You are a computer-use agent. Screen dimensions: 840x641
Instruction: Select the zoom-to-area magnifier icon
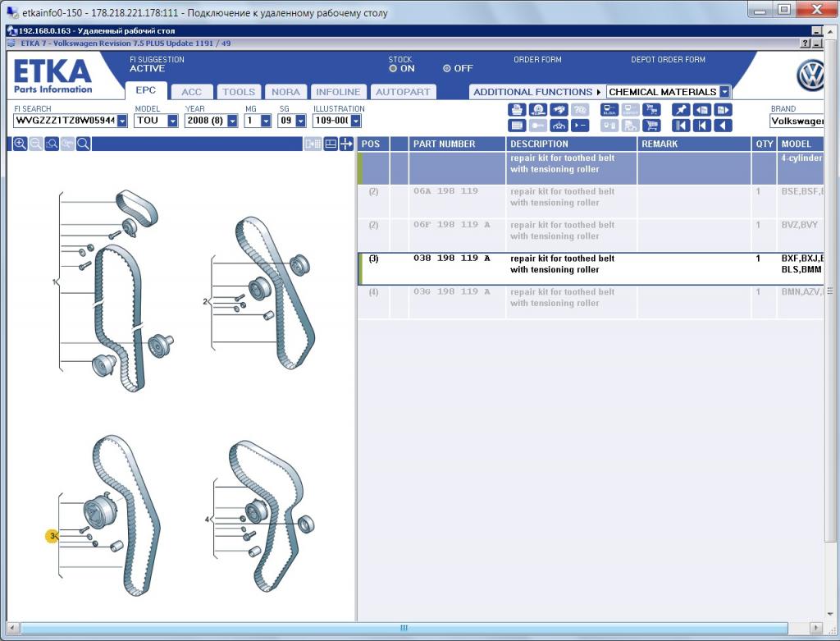52,144
